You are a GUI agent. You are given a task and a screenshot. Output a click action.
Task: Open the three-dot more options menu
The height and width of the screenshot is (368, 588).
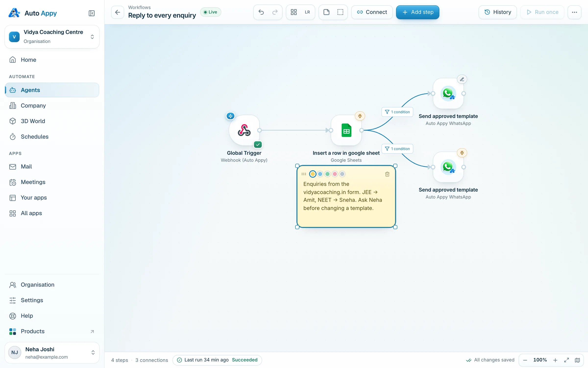pyautogui.click(x=575, y=12)
